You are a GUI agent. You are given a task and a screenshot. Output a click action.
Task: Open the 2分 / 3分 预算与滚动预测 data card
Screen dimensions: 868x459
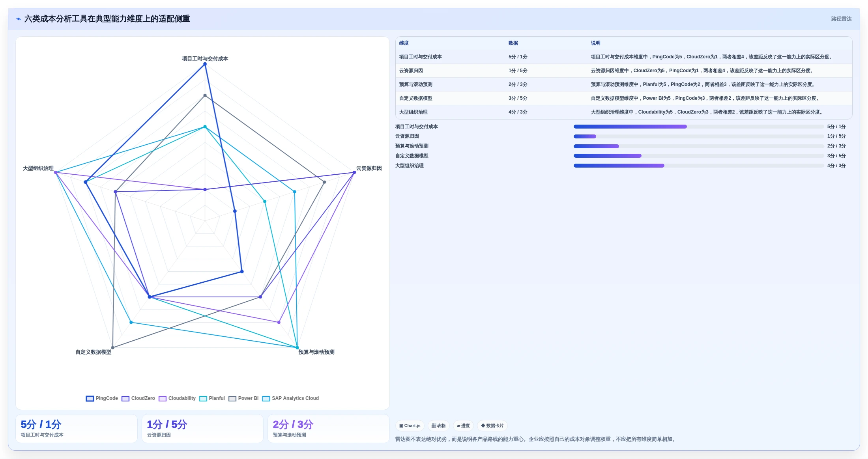[329, 429]
